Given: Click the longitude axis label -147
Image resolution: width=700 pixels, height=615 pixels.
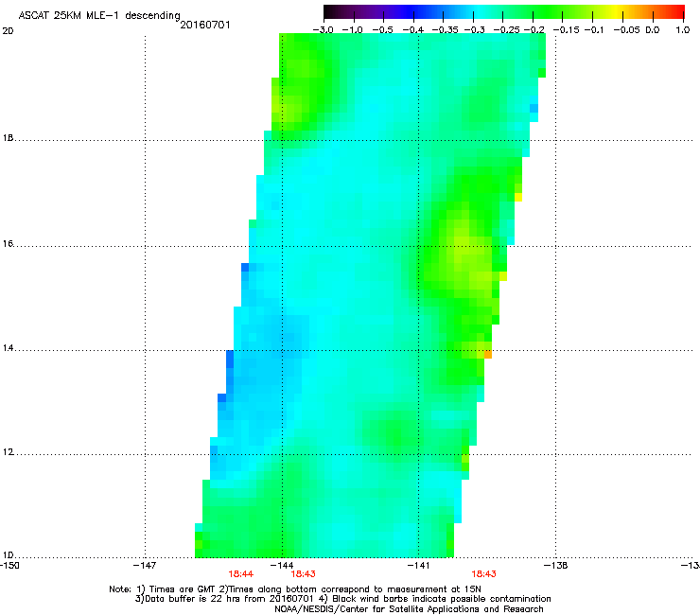Looking at the screenshot, I should (145, 566).
